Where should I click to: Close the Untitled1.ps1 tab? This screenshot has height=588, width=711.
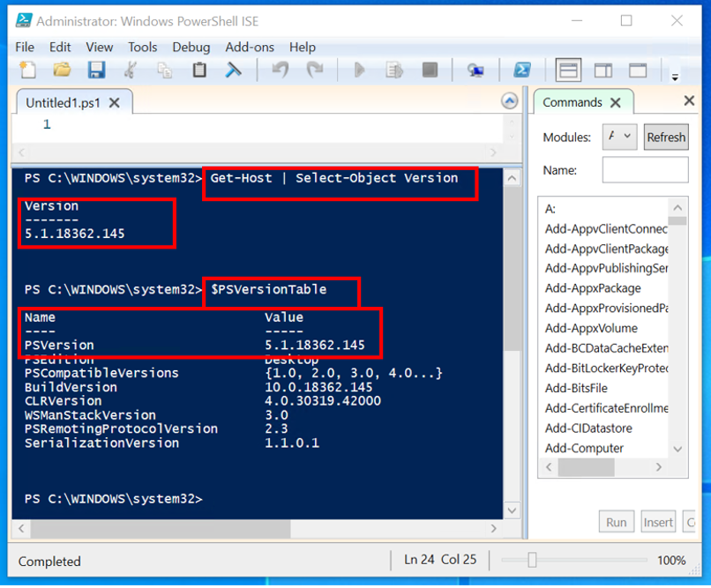click(115, 103)
